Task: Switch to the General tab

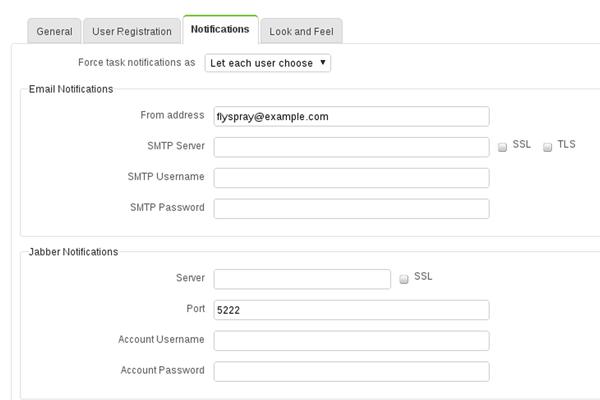Action: (54, 31)
